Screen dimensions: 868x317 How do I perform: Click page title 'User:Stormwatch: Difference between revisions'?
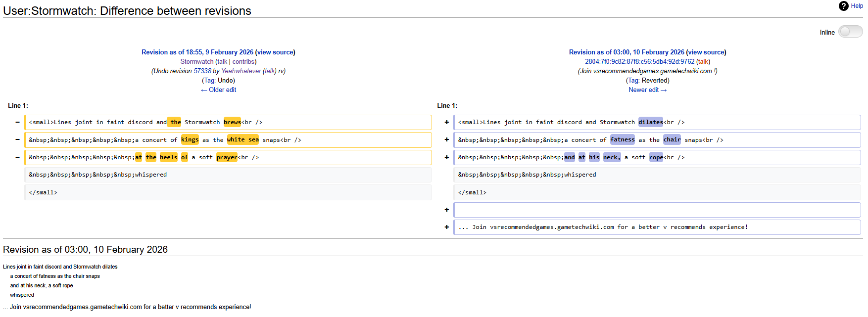coord(127,10)
